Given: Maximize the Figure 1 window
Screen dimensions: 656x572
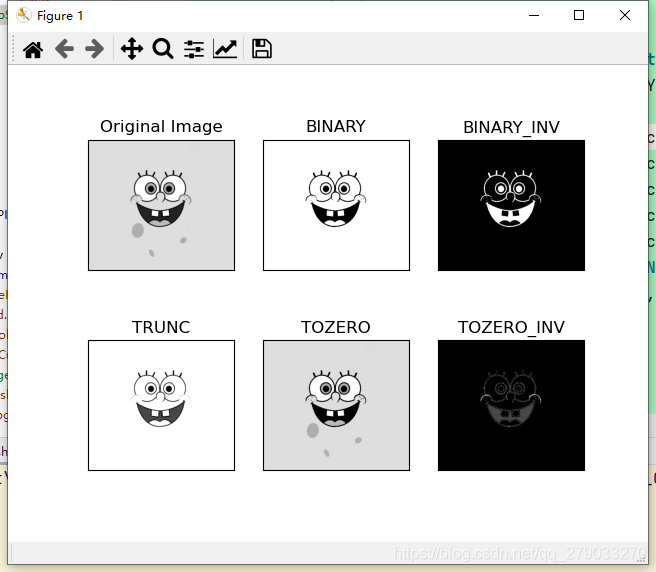Looking at the screenshot, I should (579, 15).
